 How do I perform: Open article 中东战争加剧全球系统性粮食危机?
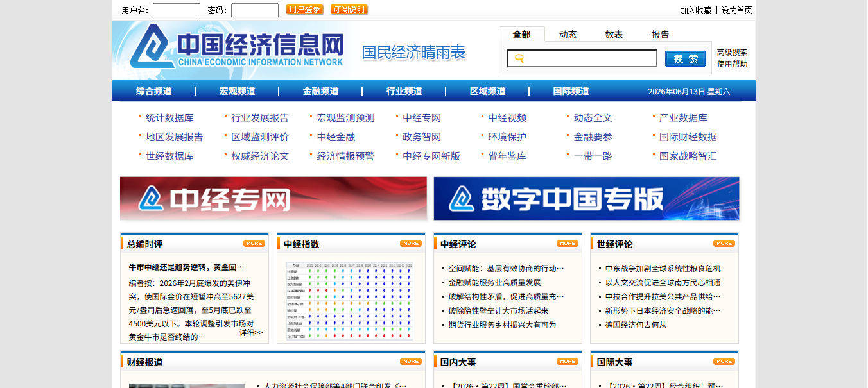tap(663, 268)
